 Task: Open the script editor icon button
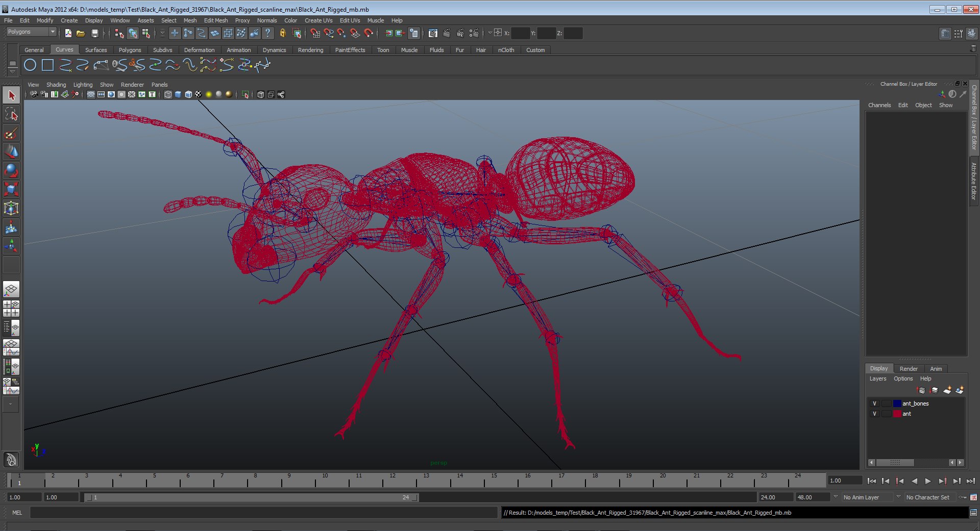(x=973, y=513)
